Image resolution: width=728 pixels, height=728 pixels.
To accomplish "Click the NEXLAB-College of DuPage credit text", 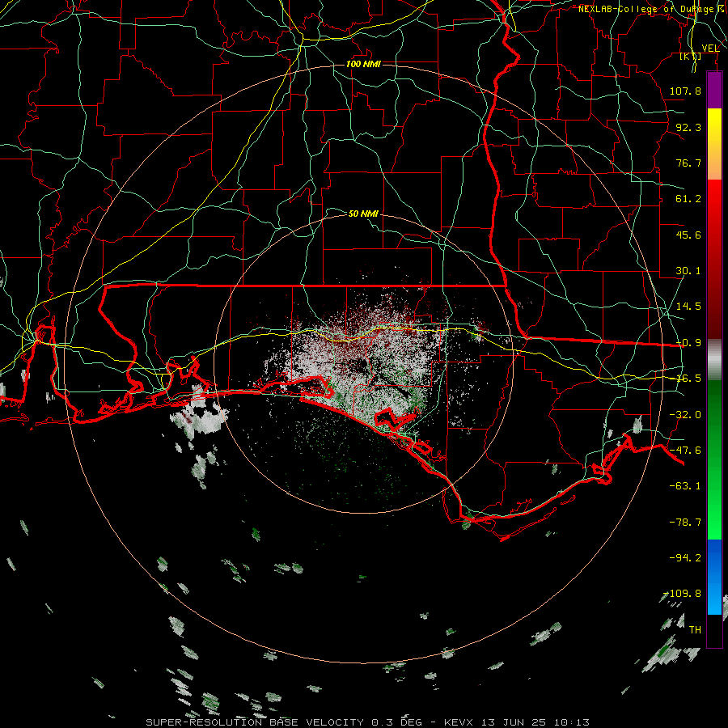I will [x=647, y=9].
